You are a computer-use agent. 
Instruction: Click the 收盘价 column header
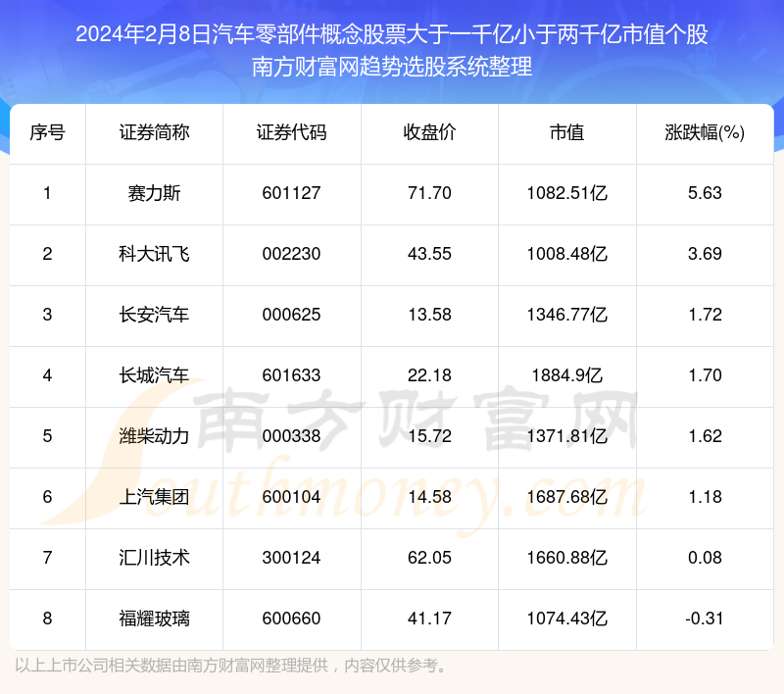pos(429,133)
